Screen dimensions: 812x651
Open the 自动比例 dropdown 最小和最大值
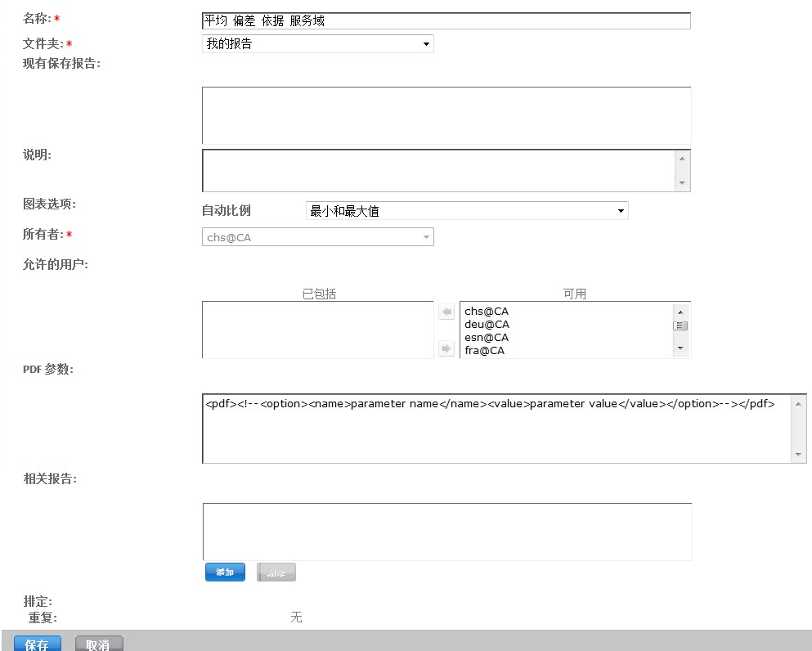(467, 211)
